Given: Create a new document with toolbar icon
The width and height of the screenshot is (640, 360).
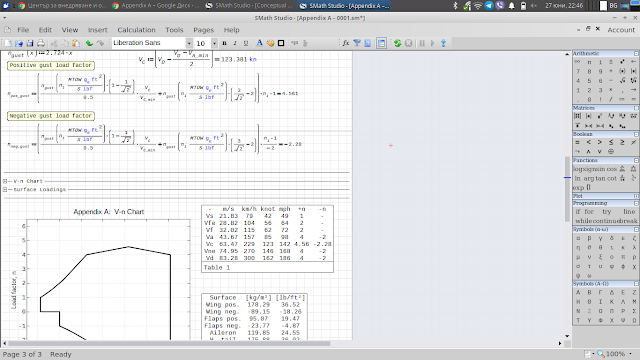Looking at the screenshot, I should point(8,43).
